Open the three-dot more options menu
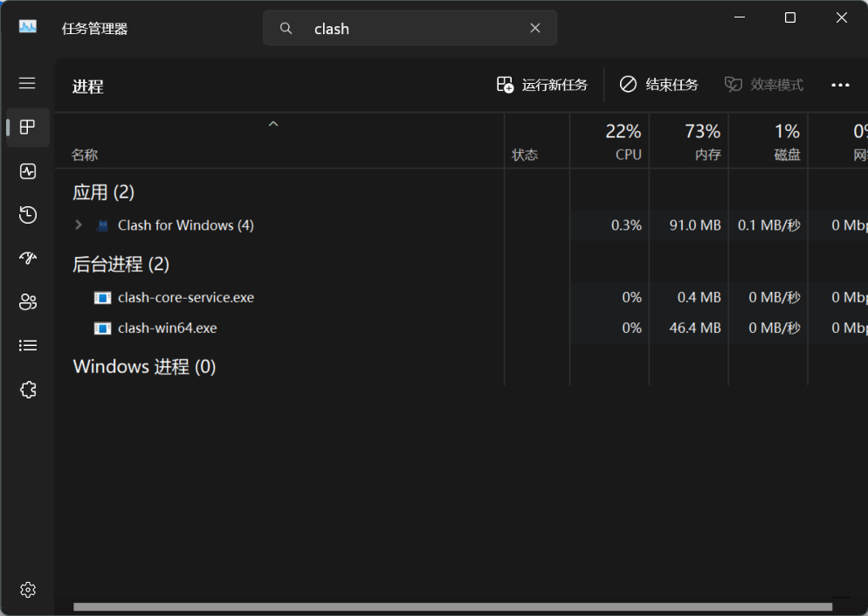This screenshot has width=868, height=616. (840, 85)
